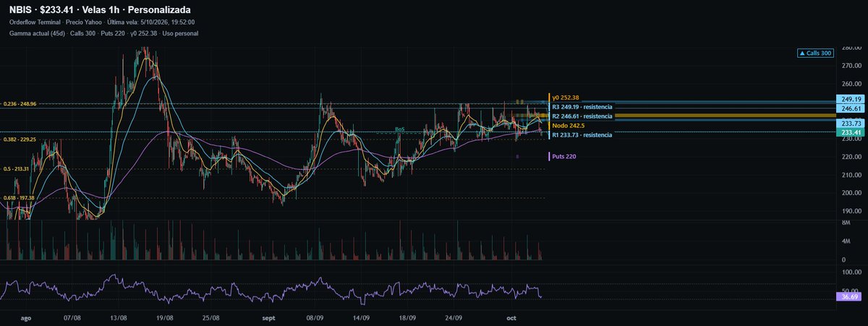Click the 24/09 date on time axis
Image resolution: width=868 pixels, height=326 pixels.
(x=453, y=317)
